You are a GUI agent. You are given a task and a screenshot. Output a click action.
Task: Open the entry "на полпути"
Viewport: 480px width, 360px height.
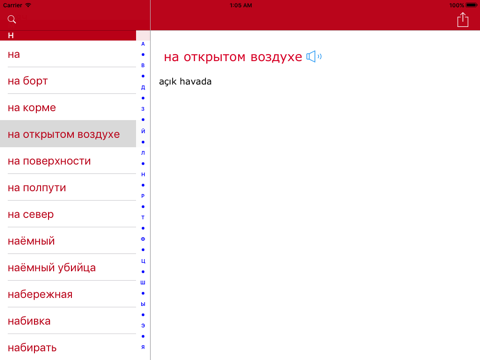[68, 187]
